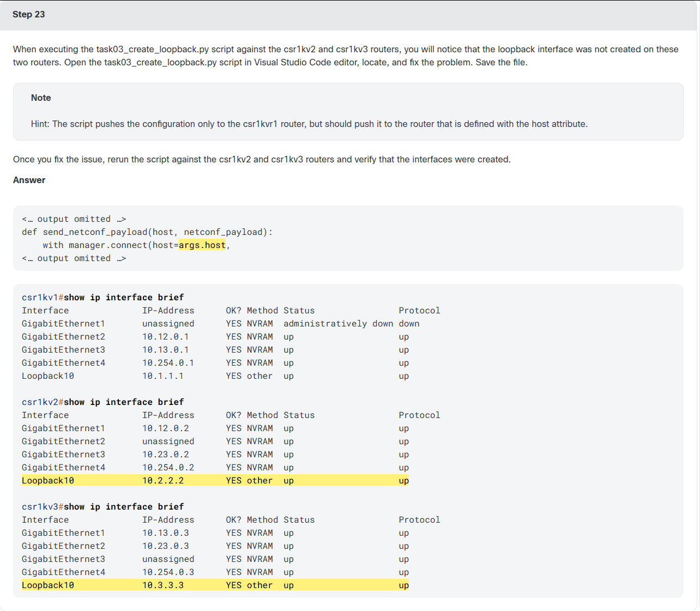This screenshot has height=611, width=700.
Task: Click the IP address 10.1.1.1
Action: pyautogui.click(x=163, y=376)
